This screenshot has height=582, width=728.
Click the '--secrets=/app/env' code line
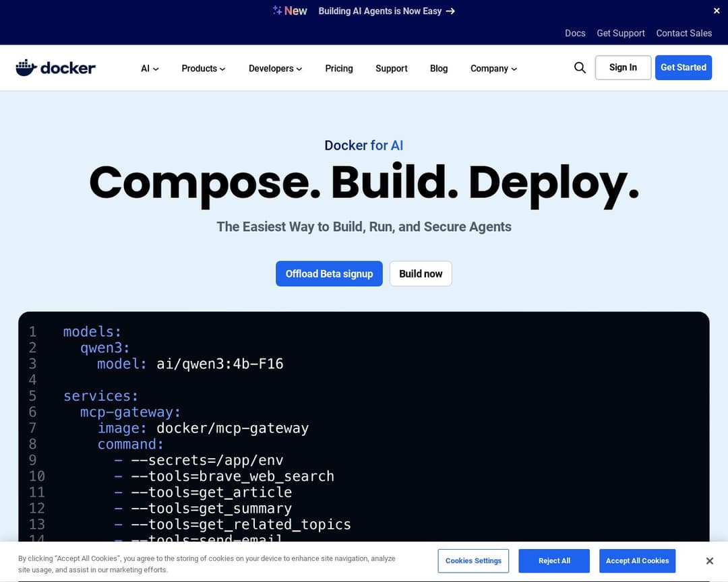(x=207, y=460)
